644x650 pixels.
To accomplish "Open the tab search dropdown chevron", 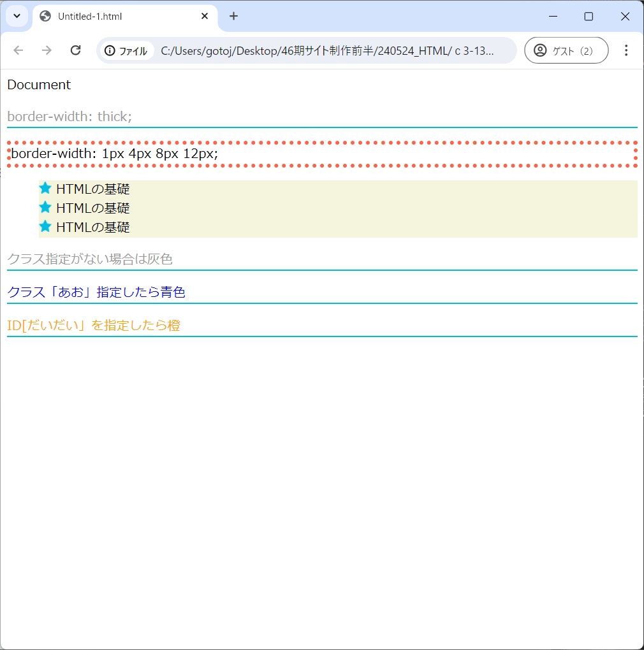I will [17, 16].
